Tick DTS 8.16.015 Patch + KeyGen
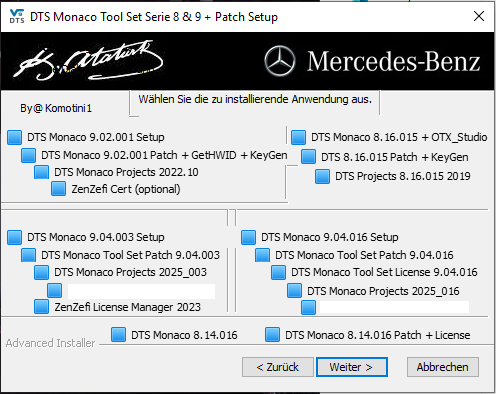 (x=308, y=157)
